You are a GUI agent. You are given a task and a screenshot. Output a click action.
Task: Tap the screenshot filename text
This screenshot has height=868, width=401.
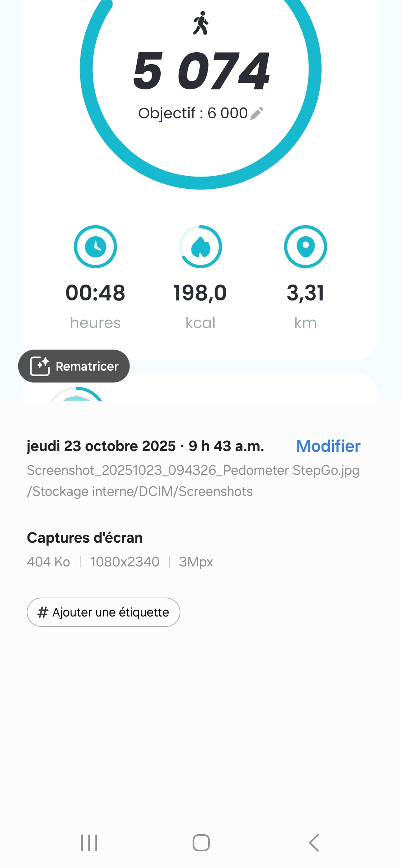[193, 470]
